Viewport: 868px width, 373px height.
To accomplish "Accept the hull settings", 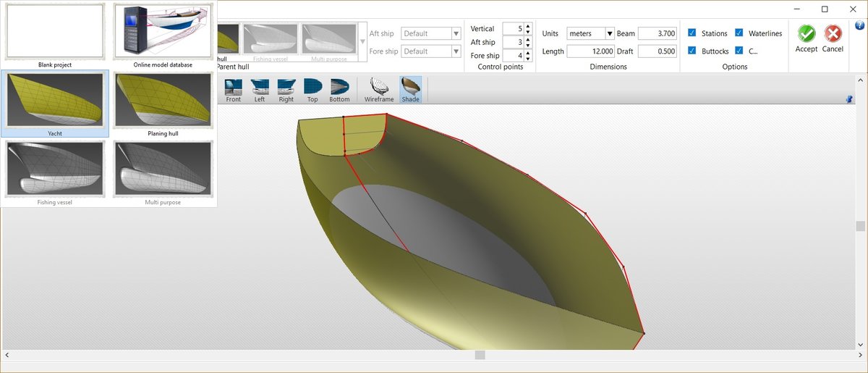I will point(806,38).
